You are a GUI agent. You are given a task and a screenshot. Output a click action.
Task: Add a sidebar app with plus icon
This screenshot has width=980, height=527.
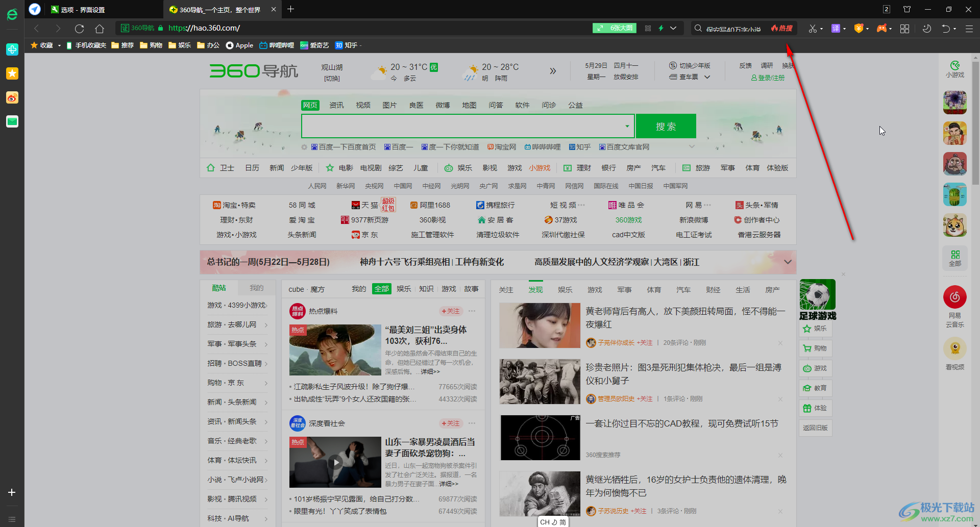tap(12, 492)
